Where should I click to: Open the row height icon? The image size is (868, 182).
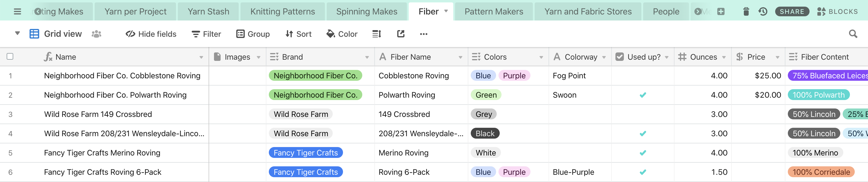pos(377,34)
